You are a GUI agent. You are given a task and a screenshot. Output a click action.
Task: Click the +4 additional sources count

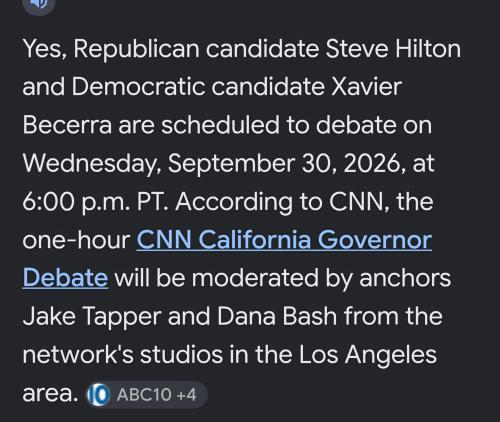pos(186,395)
